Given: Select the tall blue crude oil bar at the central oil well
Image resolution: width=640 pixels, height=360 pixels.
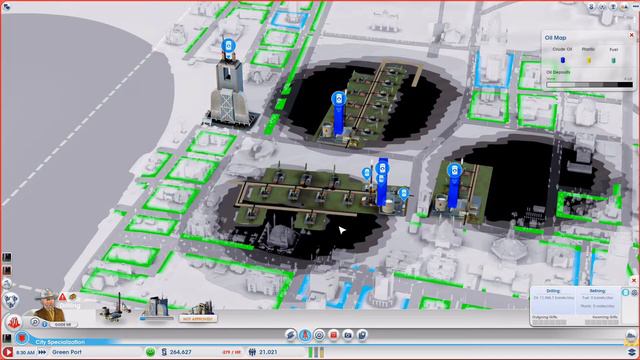Looking at the screenshot, I should [382, 182].
